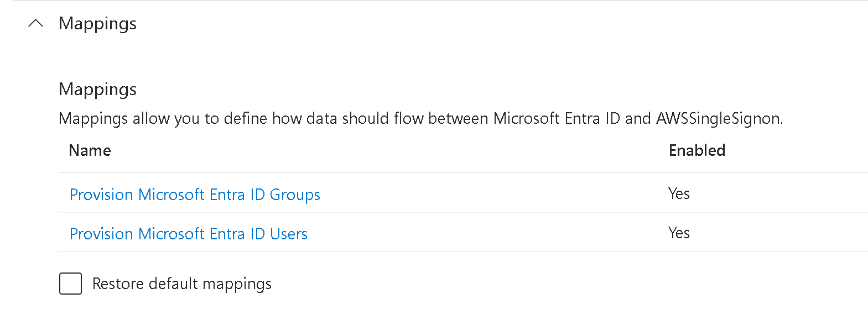Click the Name column header
The width and height of the screenshot is (868, 325).
click(90, 150)
